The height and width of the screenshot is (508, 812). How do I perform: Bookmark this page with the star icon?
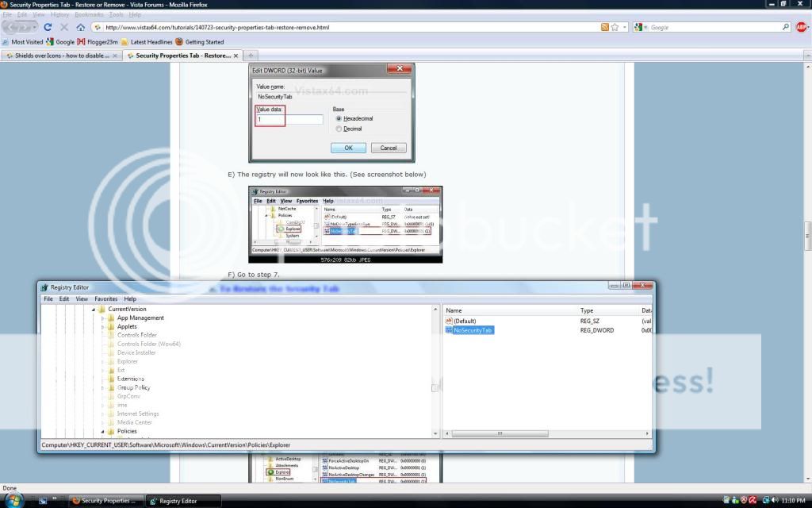(x=615, y=27)
